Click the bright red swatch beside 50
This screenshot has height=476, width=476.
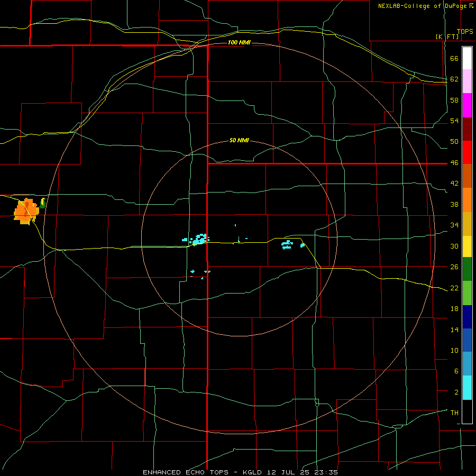[x=467, y=152]
